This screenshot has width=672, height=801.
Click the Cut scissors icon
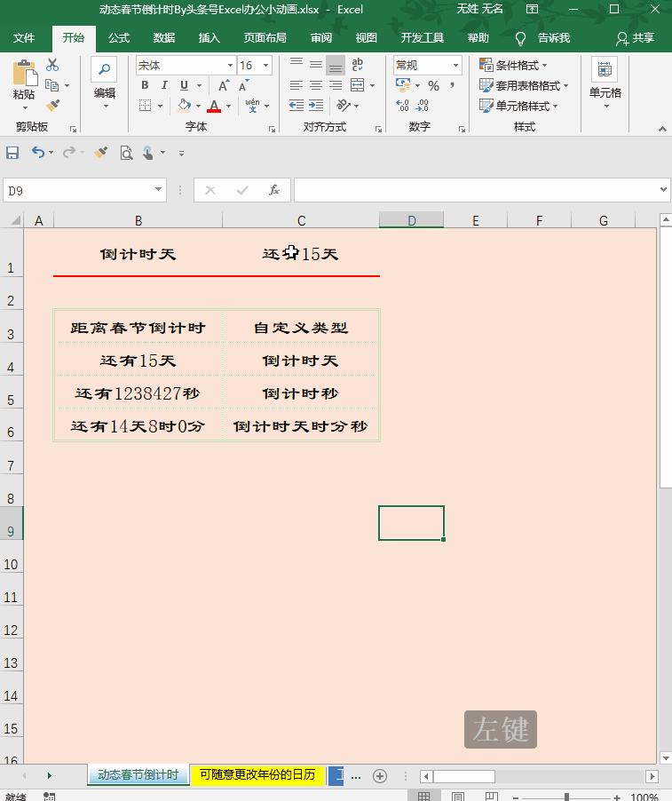point(52,65)
